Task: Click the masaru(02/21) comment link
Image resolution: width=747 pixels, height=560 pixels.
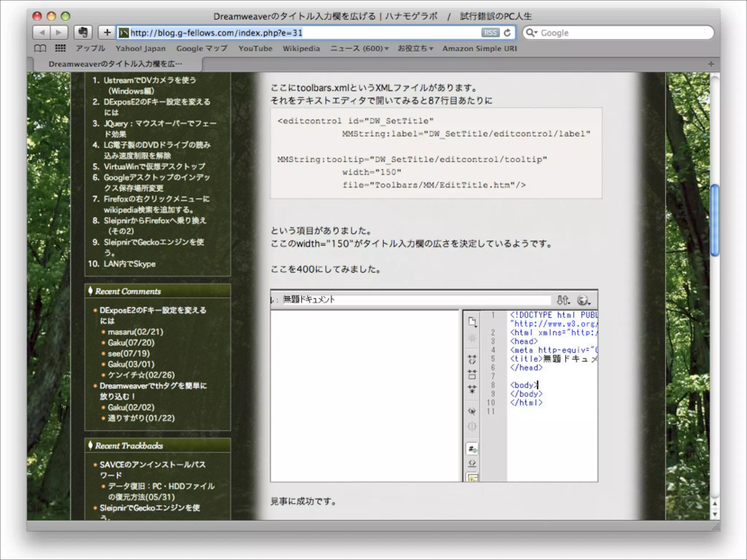Action: click(135, 332)
